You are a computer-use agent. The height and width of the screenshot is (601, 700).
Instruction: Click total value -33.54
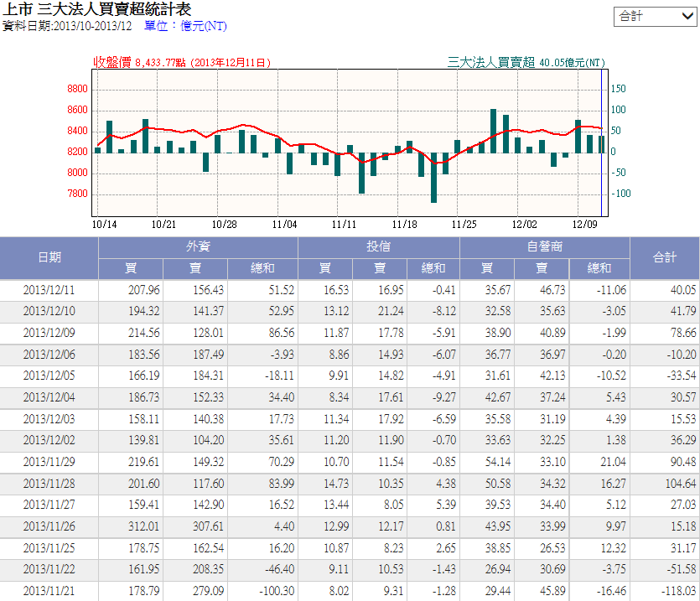(682, 376)
